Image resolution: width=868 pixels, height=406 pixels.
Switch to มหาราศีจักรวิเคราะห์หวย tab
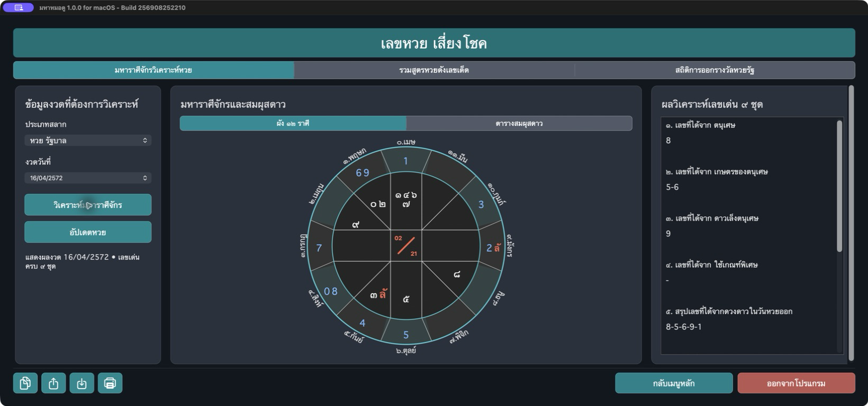153,70
